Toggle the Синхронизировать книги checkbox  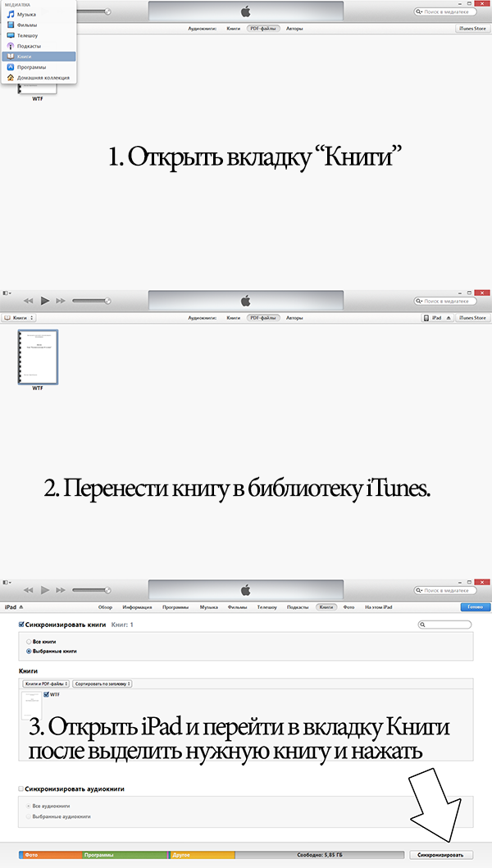pos(21,625)
